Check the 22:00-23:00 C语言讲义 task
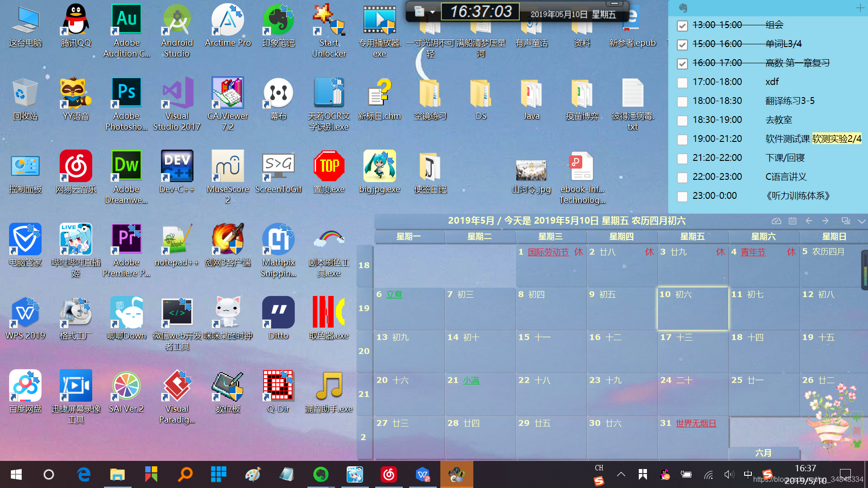The image size is (868, 488). (682, 178)
